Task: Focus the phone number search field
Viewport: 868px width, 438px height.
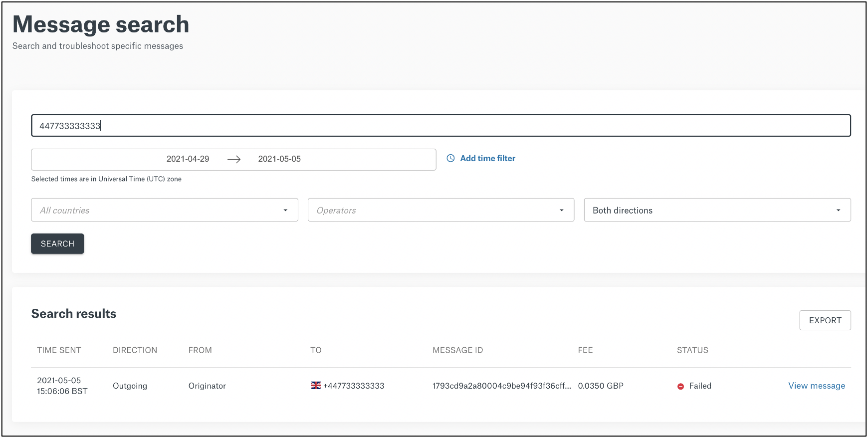Action: (x=441, y=126)
